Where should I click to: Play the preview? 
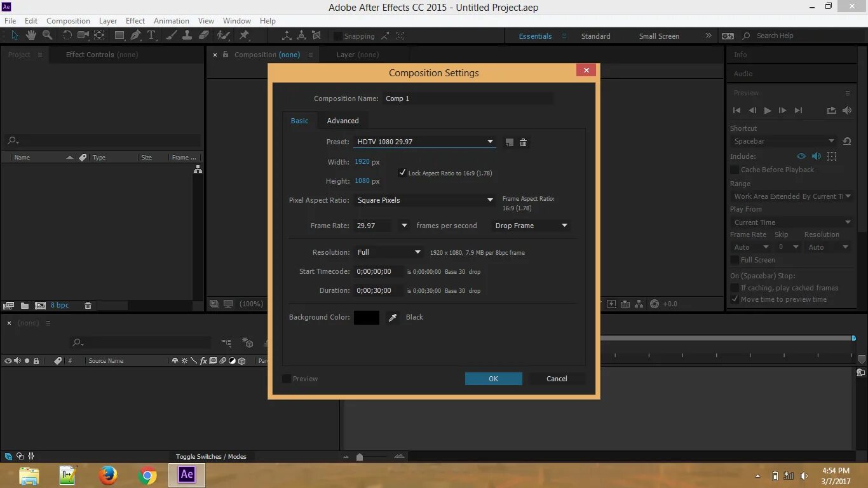768,111
